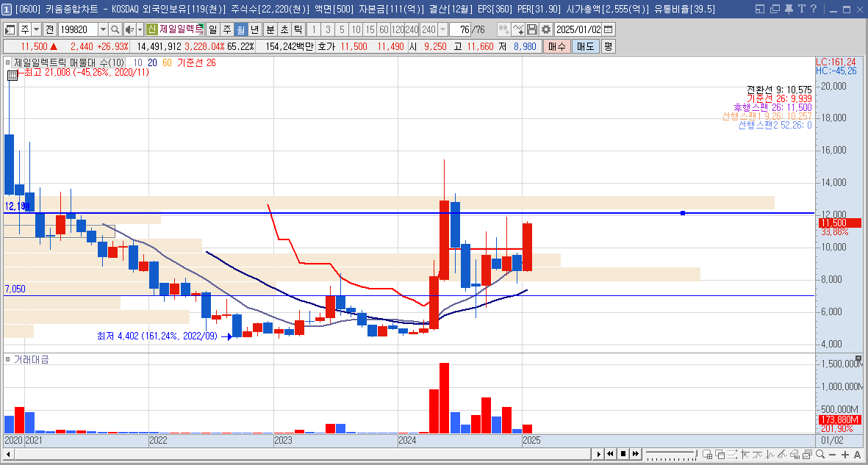Click the bar count field showing 76

pyautogui.click(x=459, y=29)
